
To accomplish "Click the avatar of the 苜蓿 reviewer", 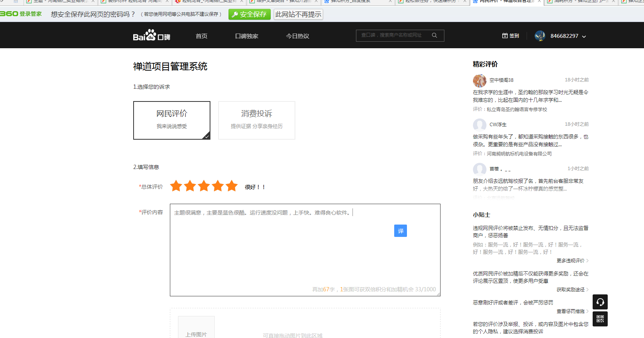I will click(480, 169).
